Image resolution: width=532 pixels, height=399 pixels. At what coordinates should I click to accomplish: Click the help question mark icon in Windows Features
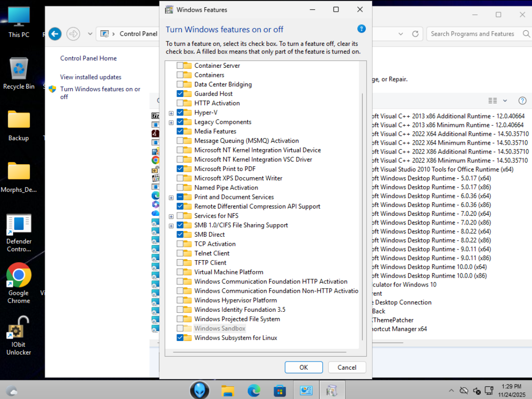(361, 29)
